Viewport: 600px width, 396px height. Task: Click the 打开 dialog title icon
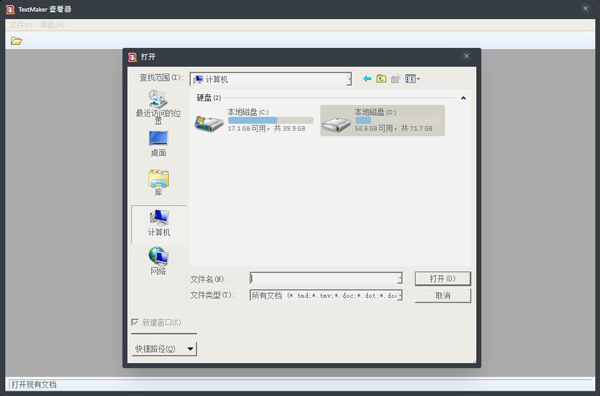point(132,57)
